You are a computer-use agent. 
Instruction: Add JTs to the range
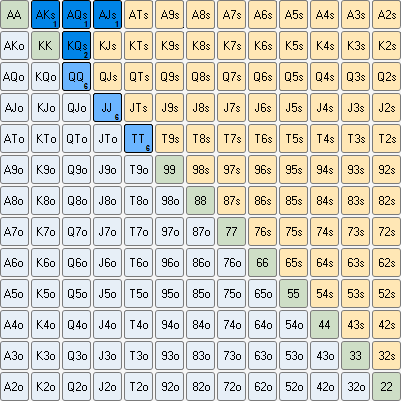138,108
